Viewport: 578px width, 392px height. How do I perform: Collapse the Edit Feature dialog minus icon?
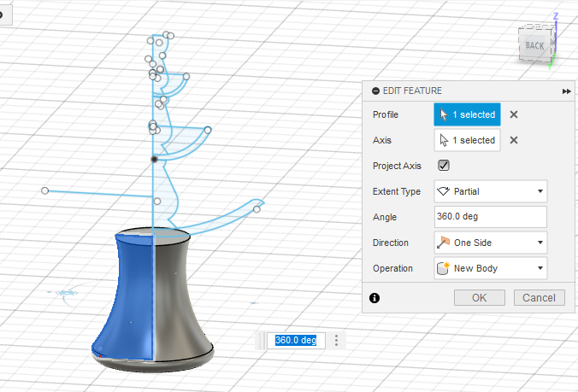375,91
